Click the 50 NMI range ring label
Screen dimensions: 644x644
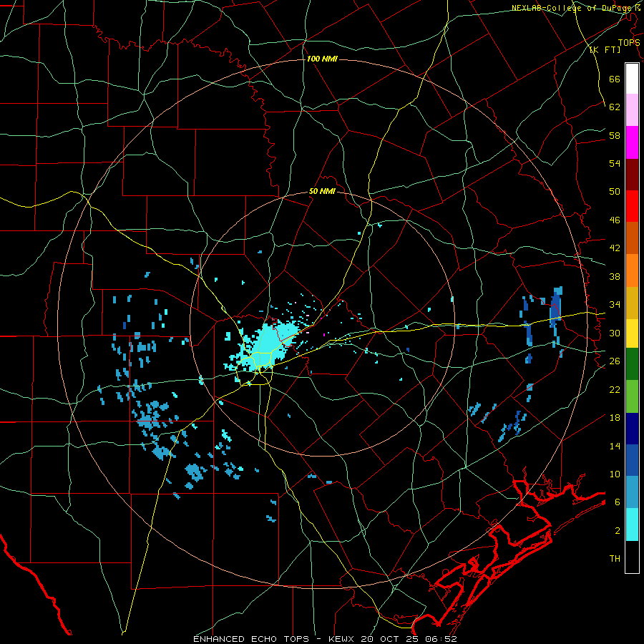click(322, 191)
